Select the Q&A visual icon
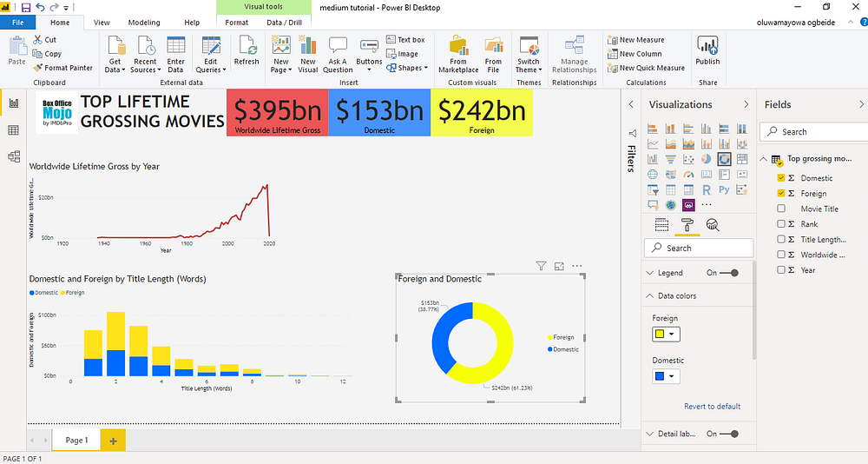 [x=653, y=205]
